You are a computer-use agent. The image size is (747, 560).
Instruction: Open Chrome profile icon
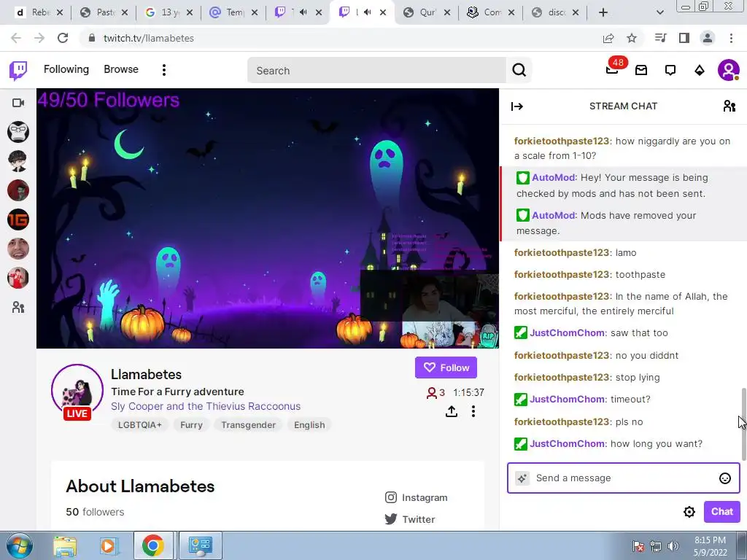coord(708,38)
